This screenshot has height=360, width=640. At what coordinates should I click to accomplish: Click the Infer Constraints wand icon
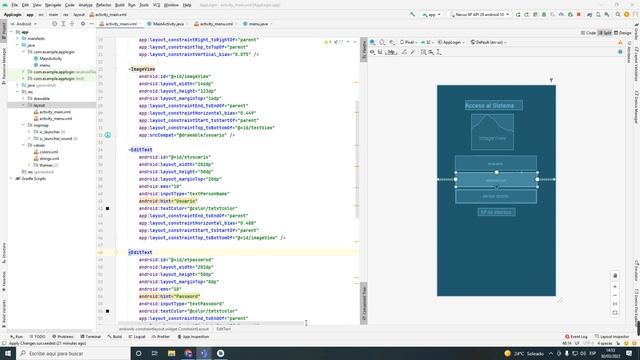(x=413, y=52)
